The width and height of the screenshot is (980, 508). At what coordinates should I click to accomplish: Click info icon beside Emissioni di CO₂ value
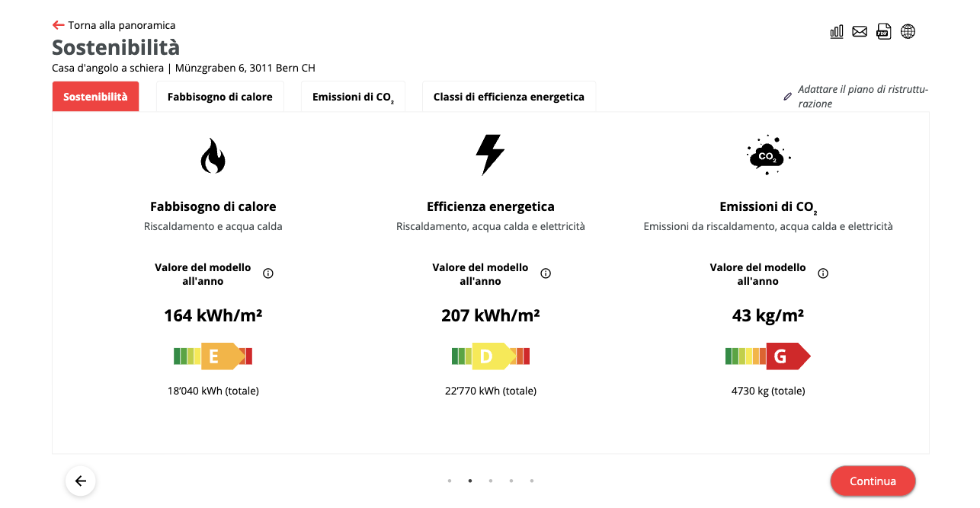point(823,273)
